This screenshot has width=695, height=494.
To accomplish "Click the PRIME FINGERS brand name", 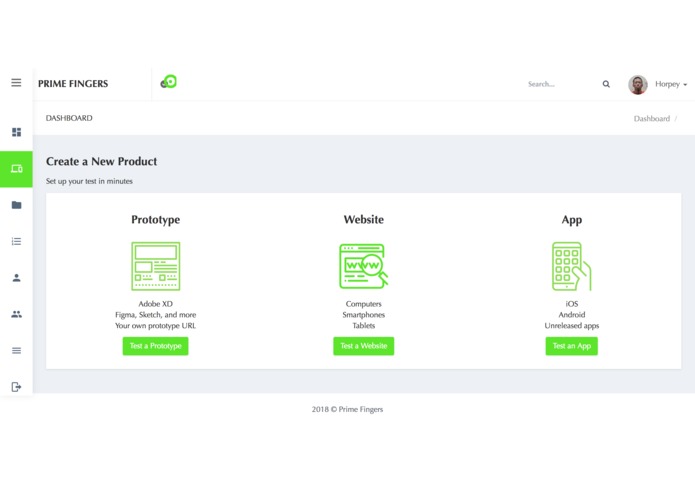I will [x=73, y=84].
